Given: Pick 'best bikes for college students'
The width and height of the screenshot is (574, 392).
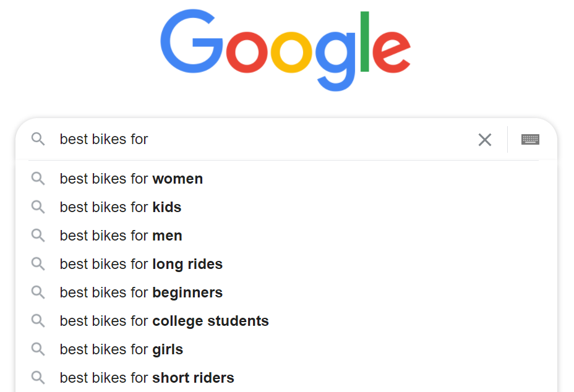Looking at the screenshot, I should coord(164,321).
